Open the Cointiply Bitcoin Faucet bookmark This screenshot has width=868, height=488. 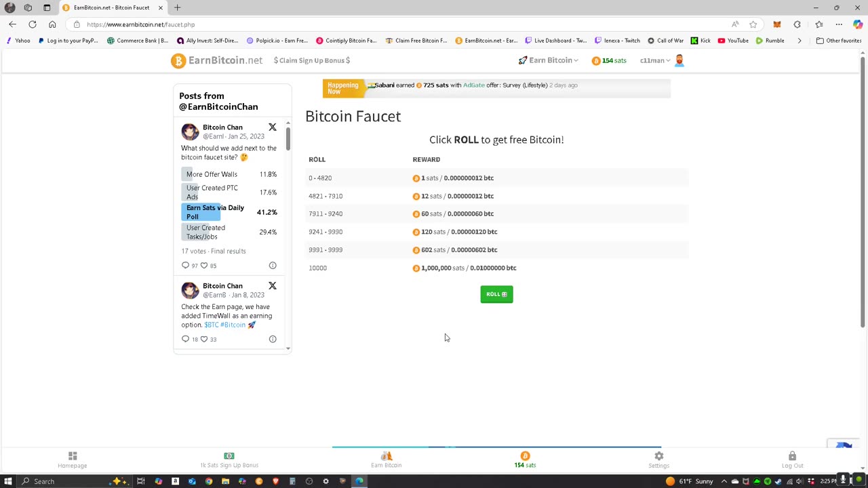click(x=346, y=41)
